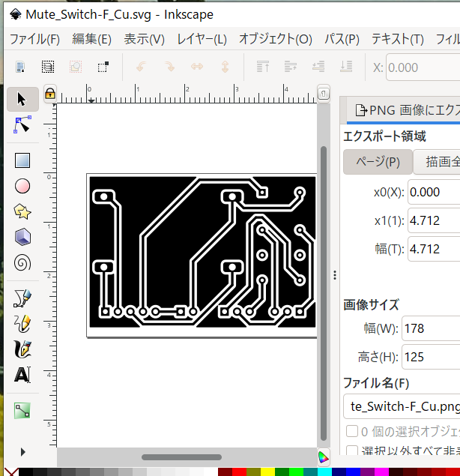The image size is (460, 476).
Task: Click the x0(X) value field
Action: [x=434, y=192]
